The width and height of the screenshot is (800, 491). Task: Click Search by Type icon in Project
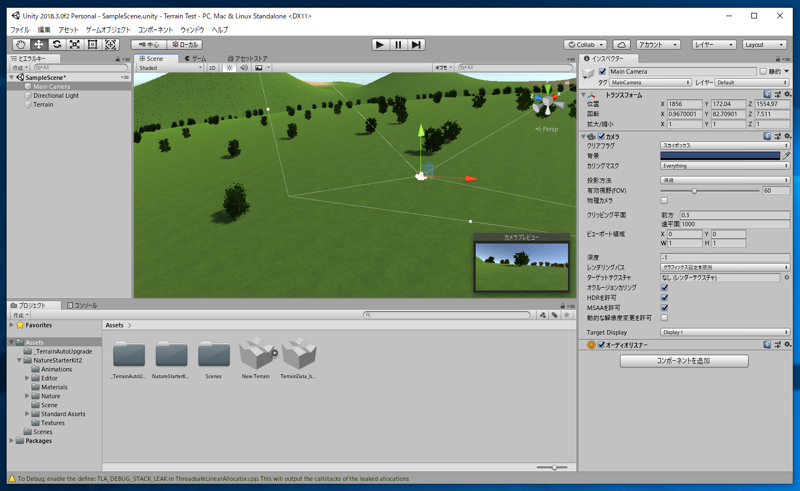click(543, 315)
